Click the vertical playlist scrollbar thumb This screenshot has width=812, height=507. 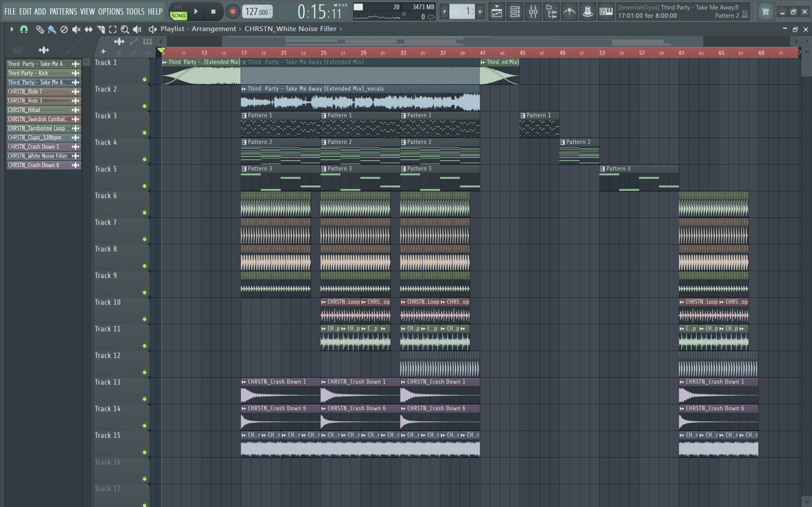807,67
